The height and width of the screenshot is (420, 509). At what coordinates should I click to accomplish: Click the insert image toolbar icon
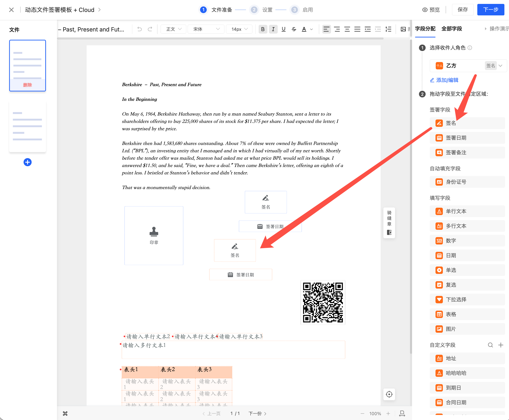point(403,29)
